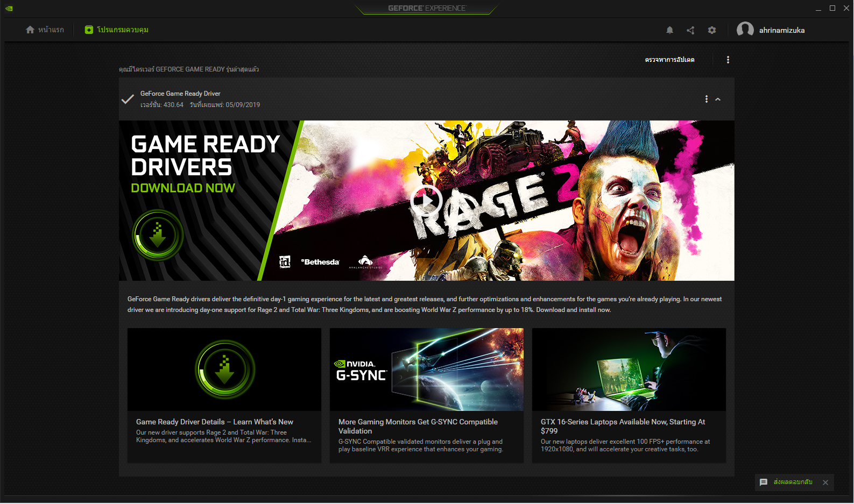Open Game Ready Driver Details card thumbnail

pos(224,370)
